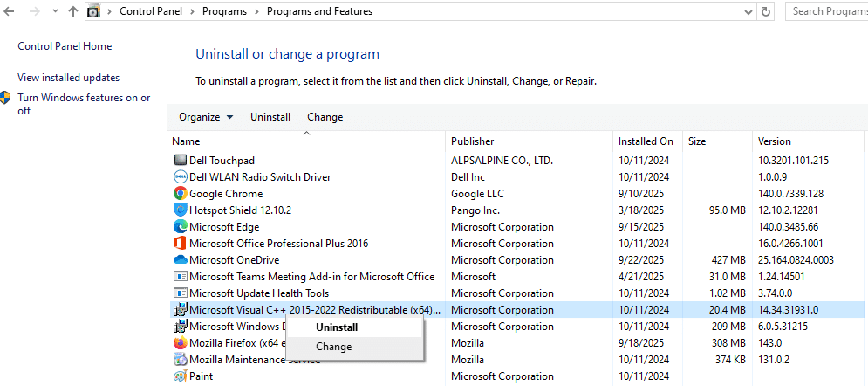Select the Microsoft OneDrive entry name
Screen dimensions: 868x386
[234, 260]
